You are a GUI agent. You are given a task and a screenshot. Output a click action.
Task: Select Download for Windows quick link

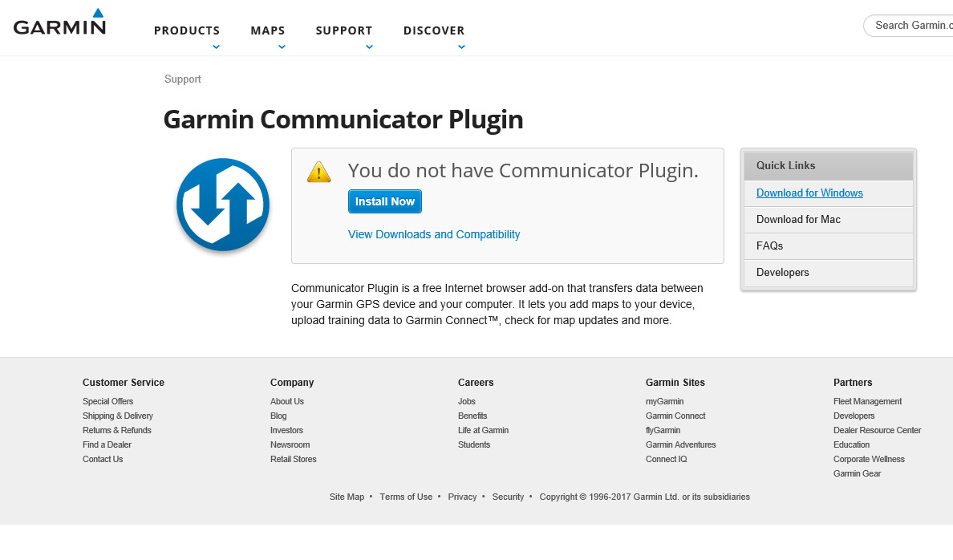click(x=809, y=193)
